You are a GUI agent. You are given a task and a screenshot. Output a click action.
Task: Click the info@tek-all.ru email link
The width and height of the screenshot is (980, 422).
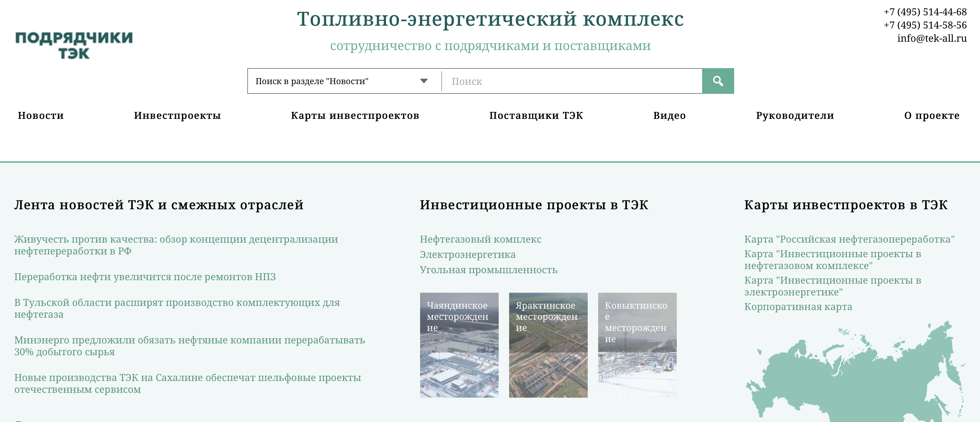[x=932, y=38]
